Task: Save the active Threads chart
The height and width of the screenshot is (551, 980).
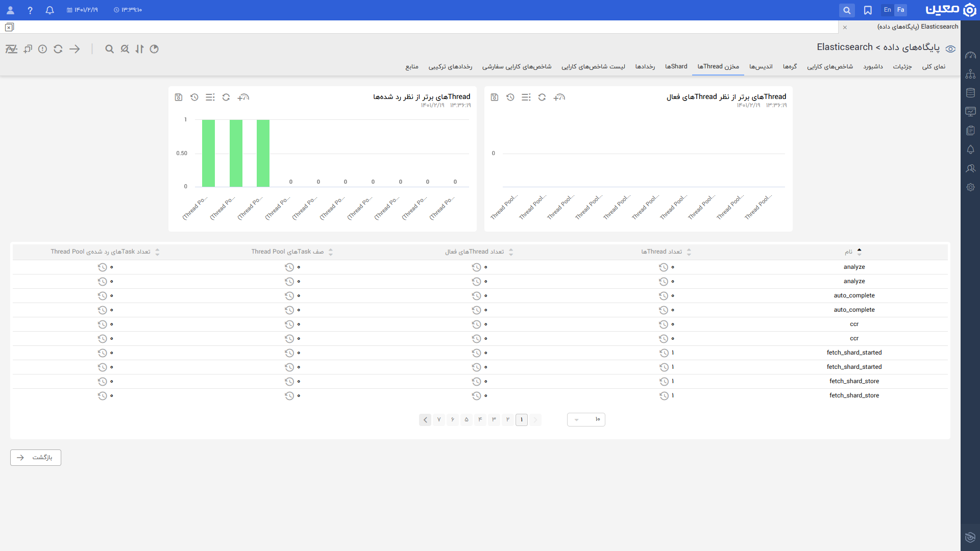Action: pyautogui.click(x=494, y=97)
